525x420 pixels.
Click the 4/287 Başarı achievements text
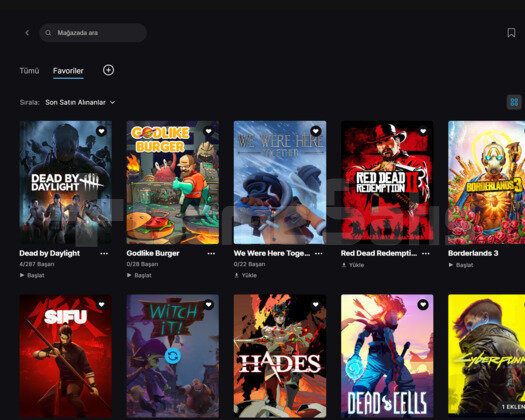(x=37, y=264)
